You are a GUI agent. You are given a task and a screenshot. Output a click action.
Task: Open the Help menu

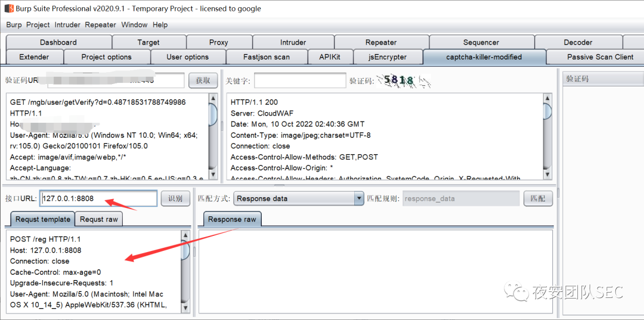160,24
